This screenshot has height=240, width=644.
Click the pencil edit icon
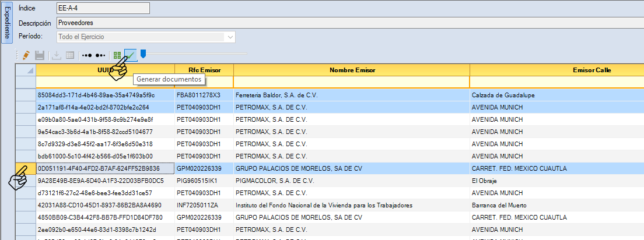[x=26, y=55]
